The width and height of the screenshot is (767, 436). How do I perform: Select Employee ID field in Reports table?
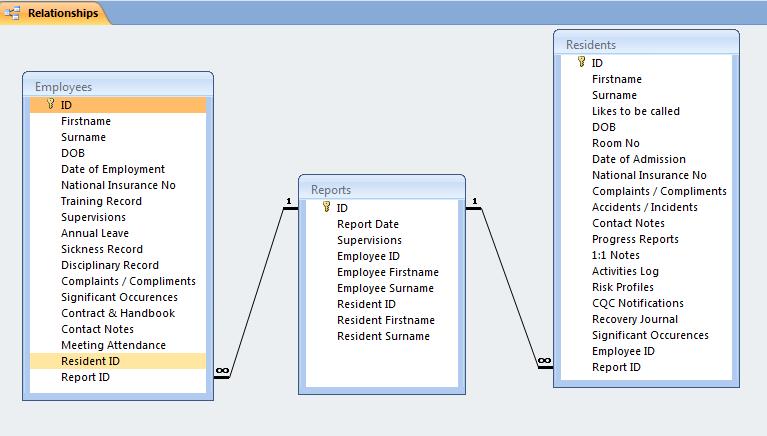point(369,256)
